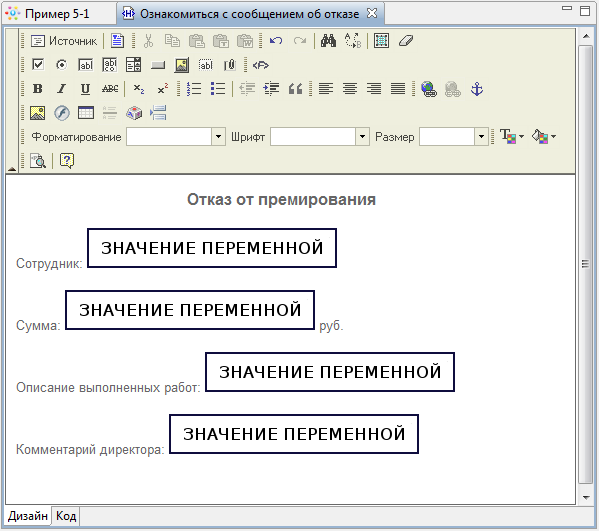Viewport: 599px width, 531px height.
Task: Toggle subscript formatting
Action: pos(139,89)
